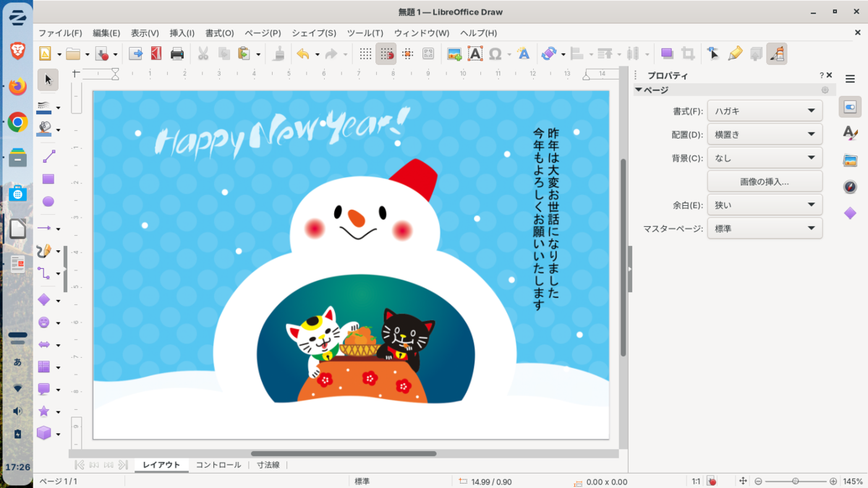Select the 3D Objects cube tool
This screenshot has width=868, height=488.
click(x=44, y=433)
